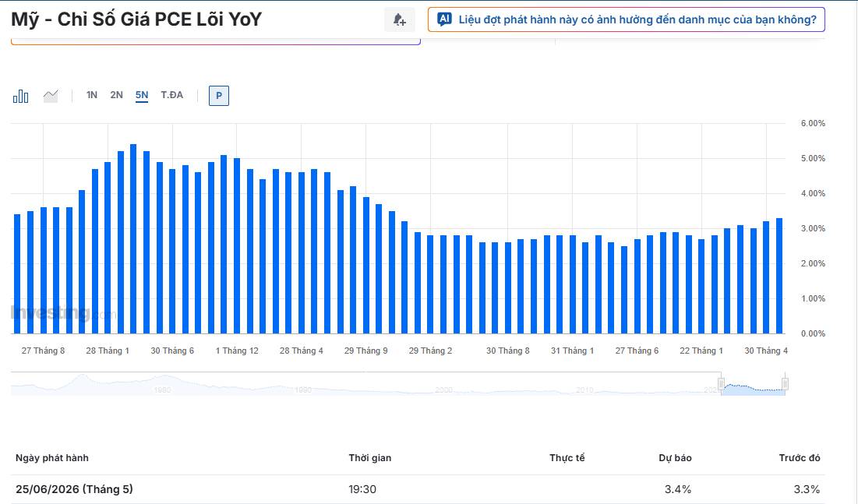
Task: Click the 6.00% y-axis label
Action: pyautogui.click(x=813, y=124)
